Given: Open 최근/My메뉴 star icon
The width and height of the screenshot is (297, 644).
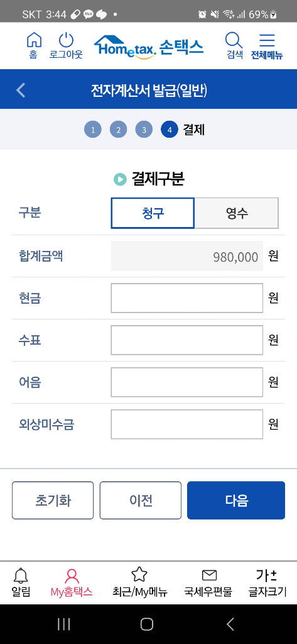Looking at the screenshot, I should click(139, 575).
